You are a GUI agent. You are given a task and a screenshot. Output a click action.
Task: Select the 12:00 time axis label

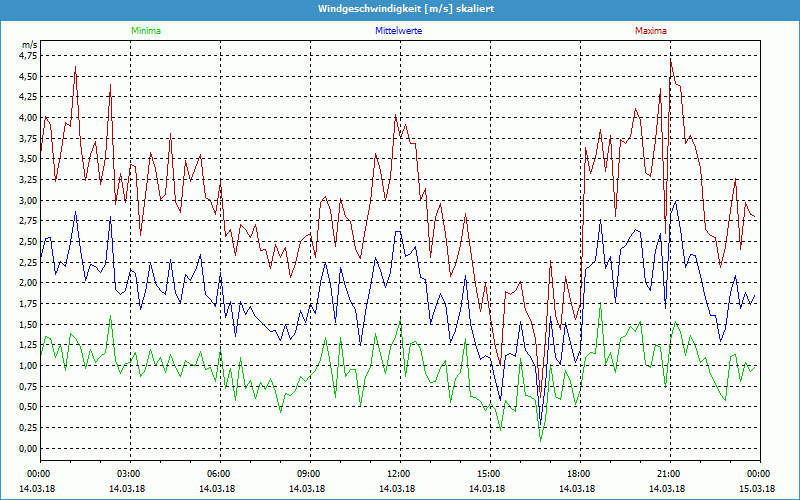click(x=399, y=474)
